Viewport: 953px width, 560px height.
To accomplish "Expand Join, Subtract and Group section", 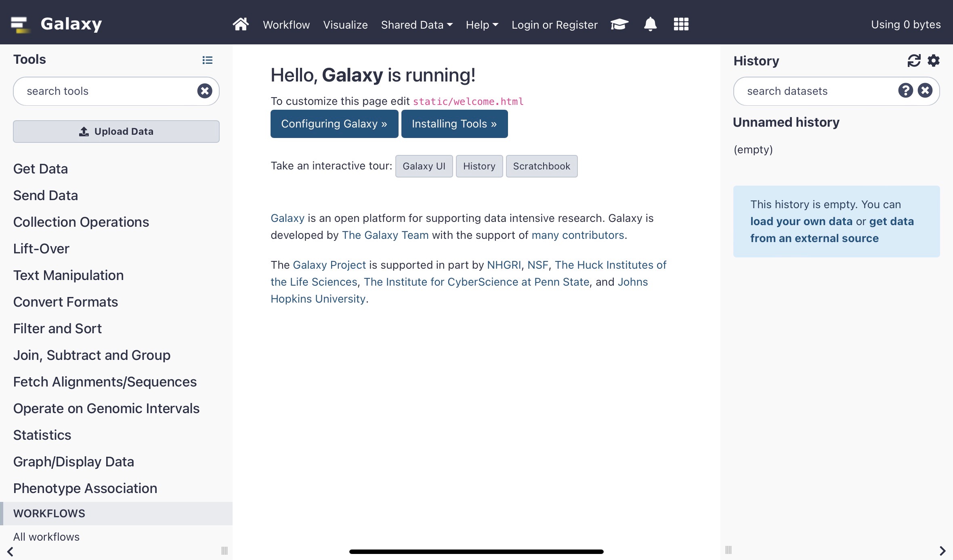I will (x=92, y=355).
